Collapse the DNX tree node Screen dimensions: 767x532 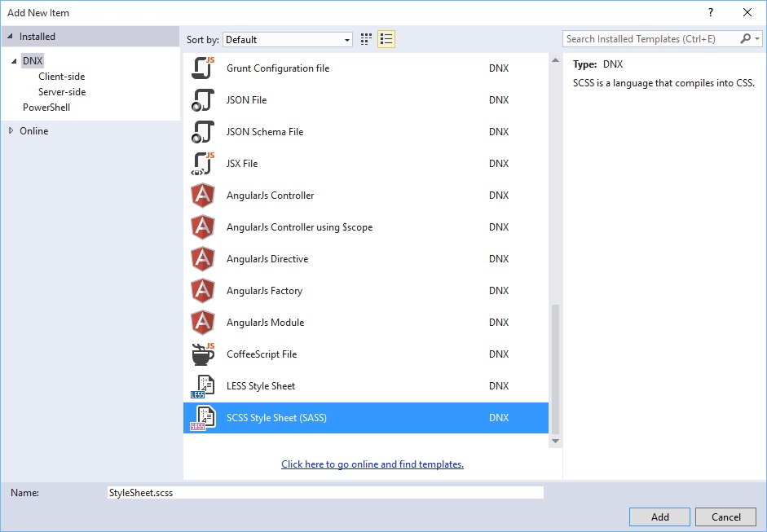[14, 61]
